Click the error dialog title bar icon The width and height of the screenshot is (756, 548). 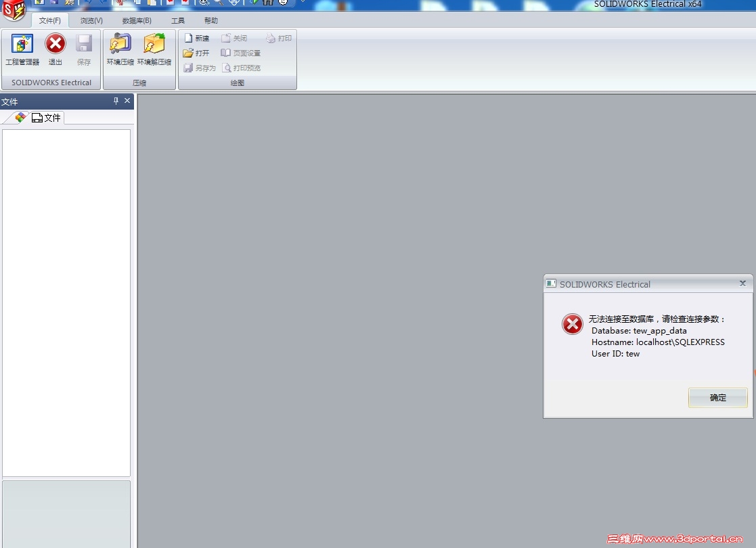[x=551, y=283]
